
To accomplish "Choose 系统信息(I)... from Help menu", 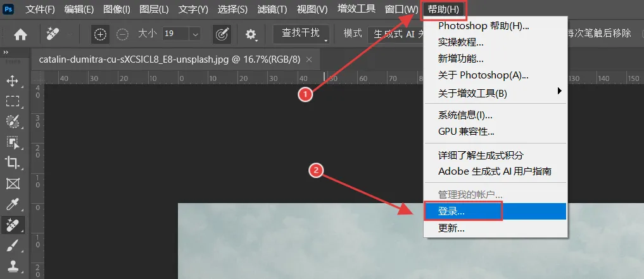I will pos(495,115).
